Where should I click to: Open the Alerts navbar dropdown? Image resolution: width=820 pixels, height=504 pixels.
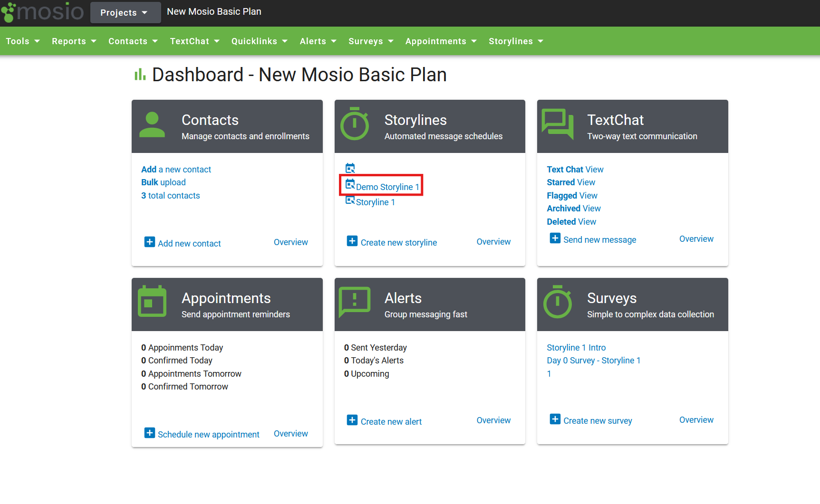318,41
